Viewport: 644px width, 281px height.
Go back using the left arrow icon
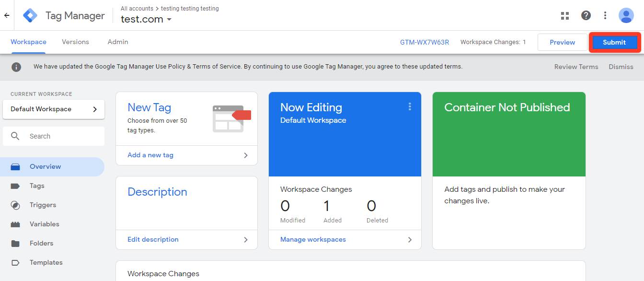tap(7, 15)
